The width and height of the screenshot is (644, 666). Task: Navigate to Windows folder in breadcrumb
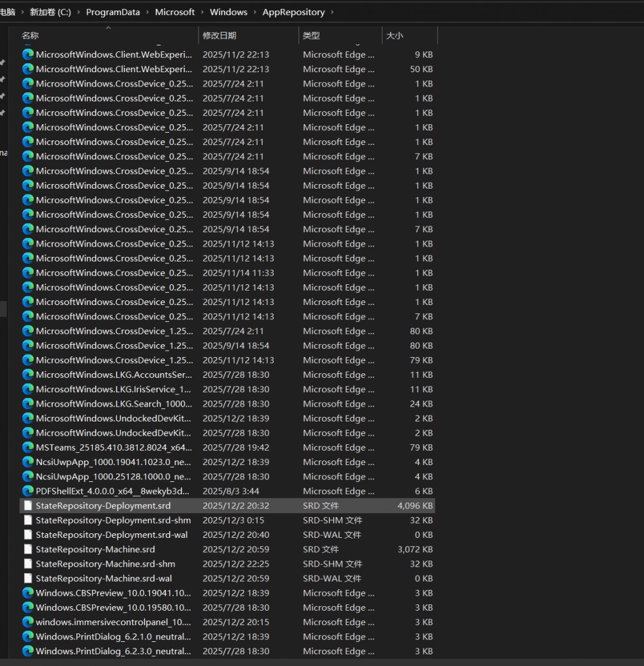[x=228, y=12]
